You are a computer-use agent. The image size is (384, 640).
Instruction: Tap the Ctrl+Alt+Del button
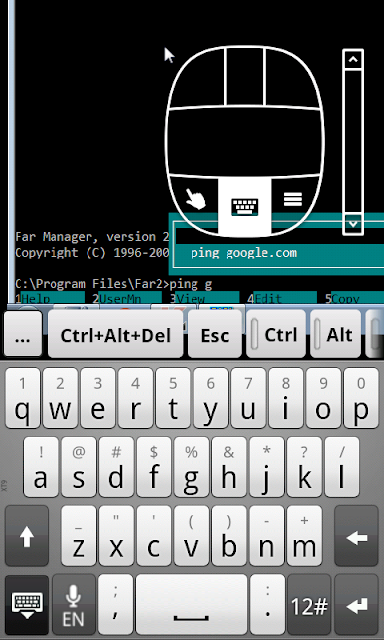115,335
